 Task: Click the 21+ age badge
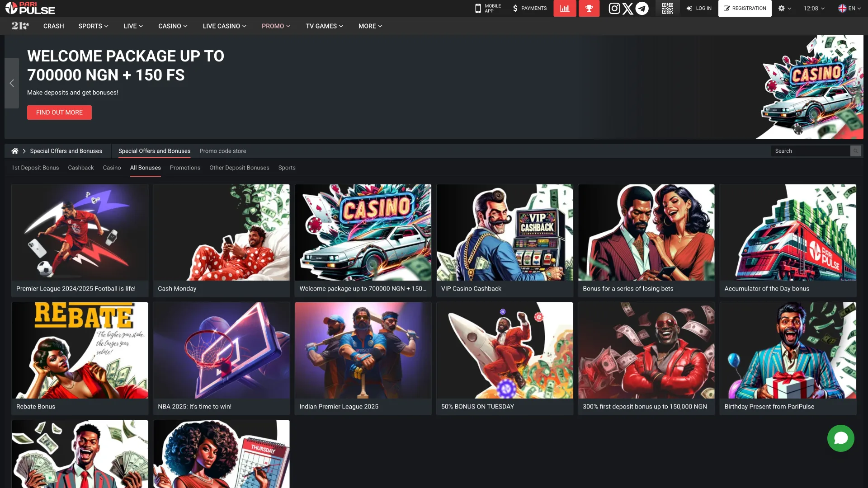coord(20,26)
